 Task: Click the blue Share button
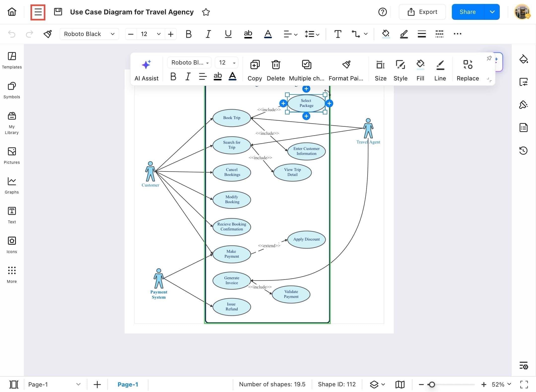468,12
